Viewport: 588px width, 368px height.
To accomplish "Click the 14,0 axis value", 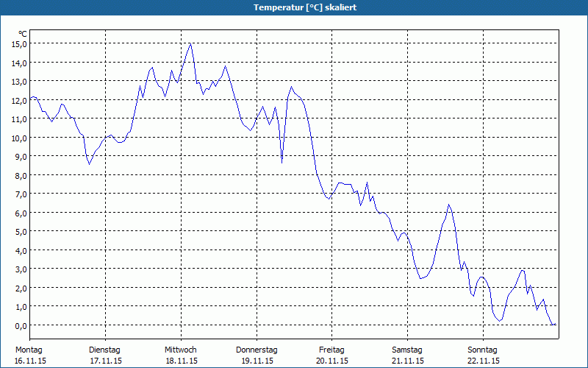I will coord(21,63).
